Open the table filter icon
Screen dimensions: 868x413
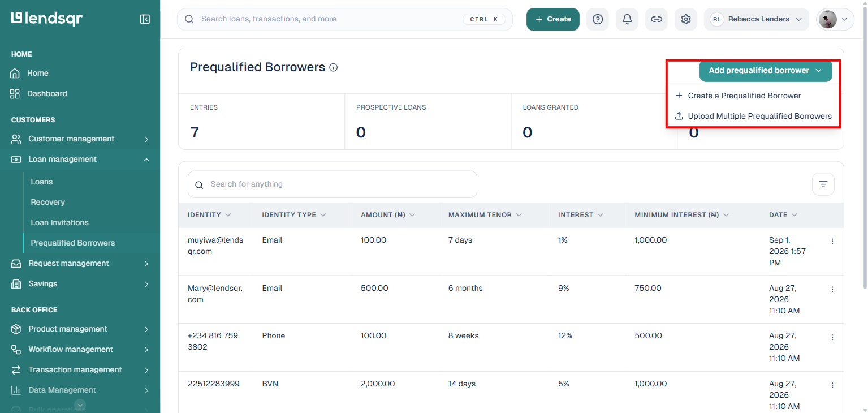click(823, 184)
